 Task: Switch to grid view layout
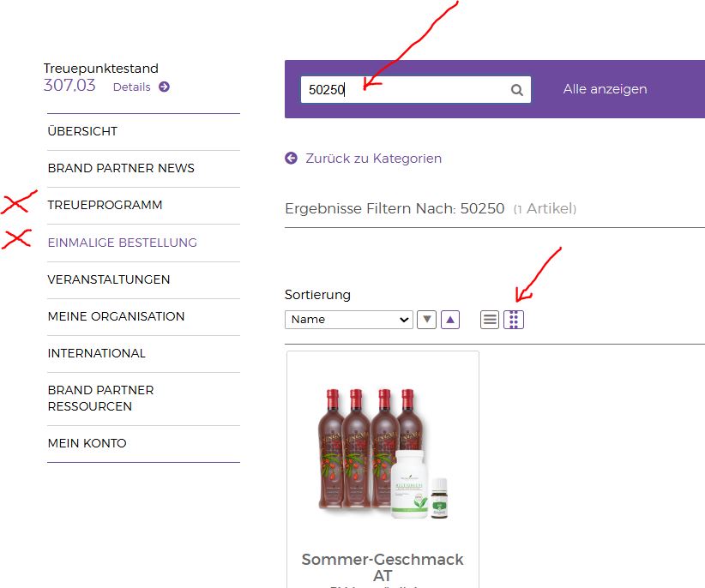click(x=514, y=320)
